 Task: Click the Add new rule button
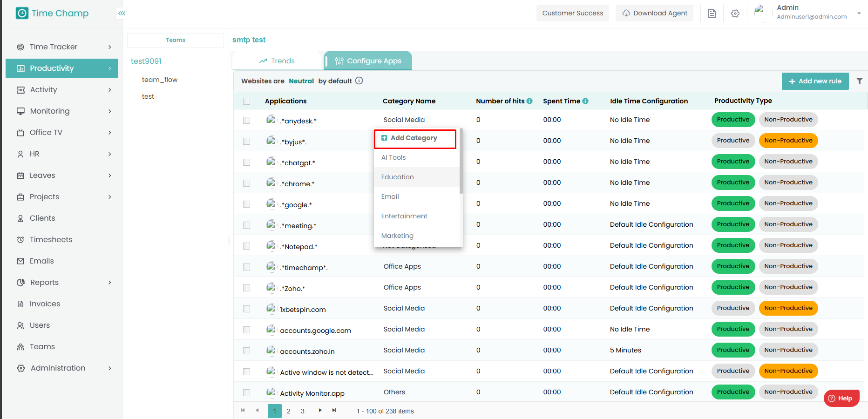815,81
